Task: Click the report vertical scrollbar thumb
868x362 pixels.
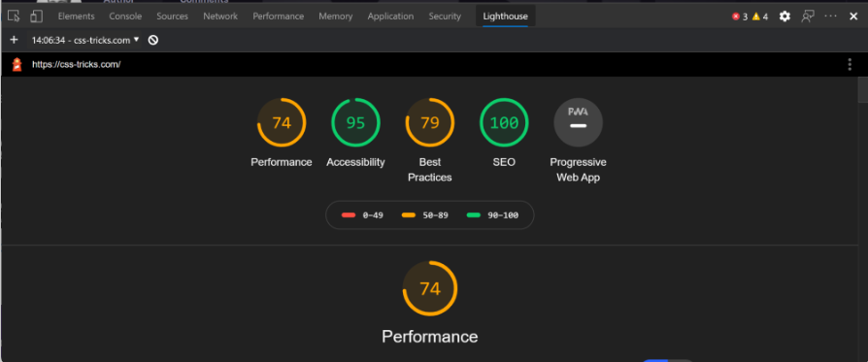Action: 862,89
